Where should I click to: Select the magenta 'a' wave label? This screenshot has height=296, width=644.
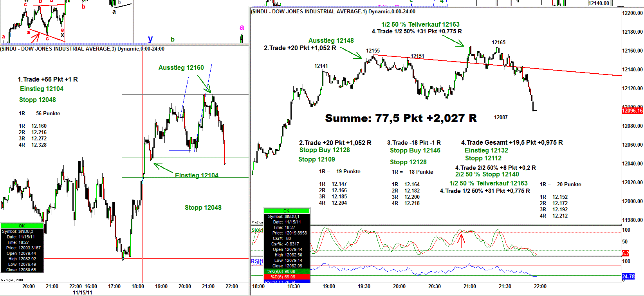click(x=242, y=27)
